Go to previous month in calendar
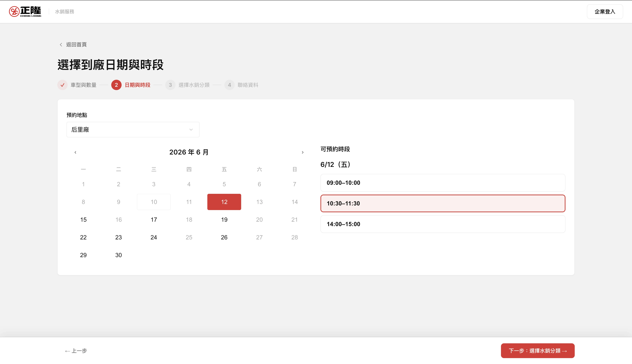632x364 pixels. pyautogui.click(x=75, y=152)
